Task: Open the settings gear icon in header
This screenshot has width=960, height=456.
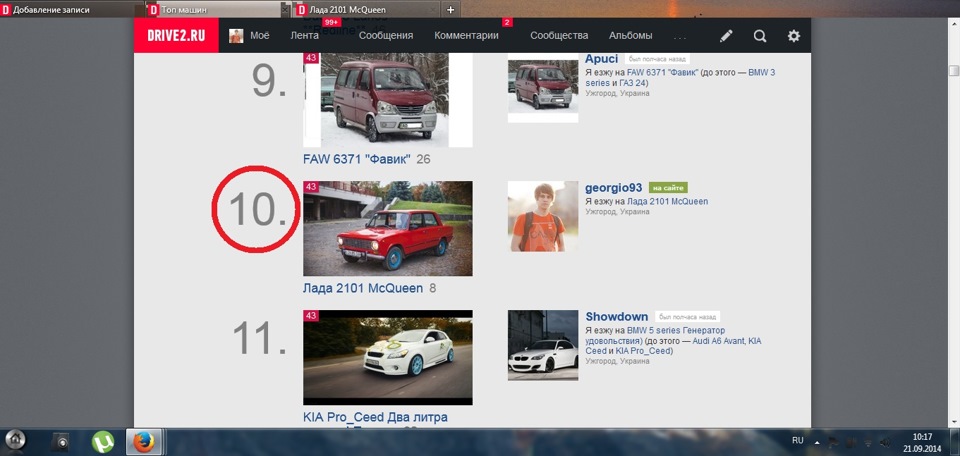Action: 793,36
